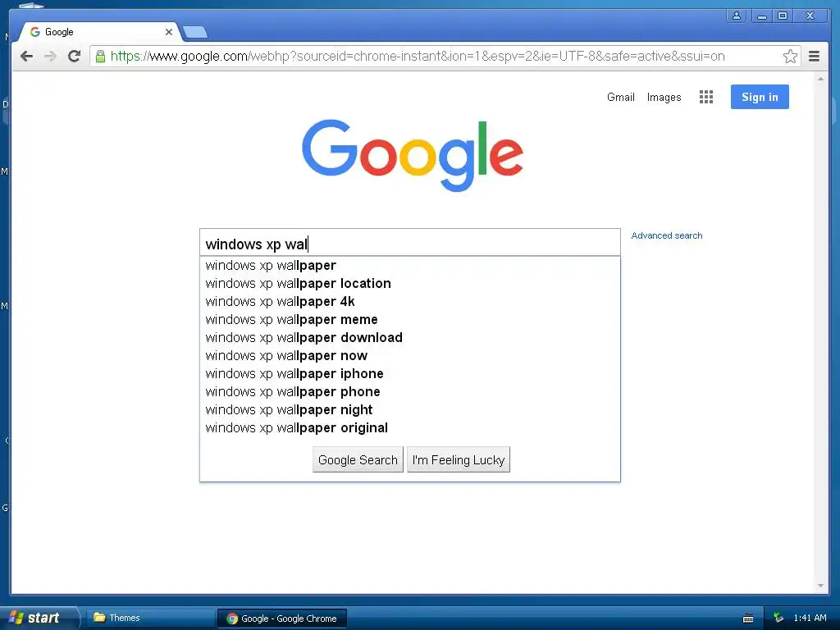Choose suggestion windows xp wallpaper

pyautogui.click(x=410, y=265)
